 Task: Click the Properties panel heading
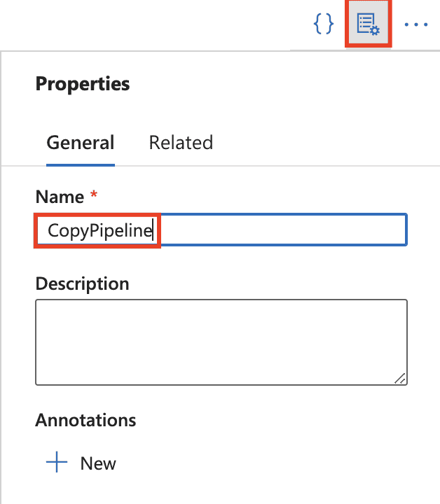pos(83,84)
